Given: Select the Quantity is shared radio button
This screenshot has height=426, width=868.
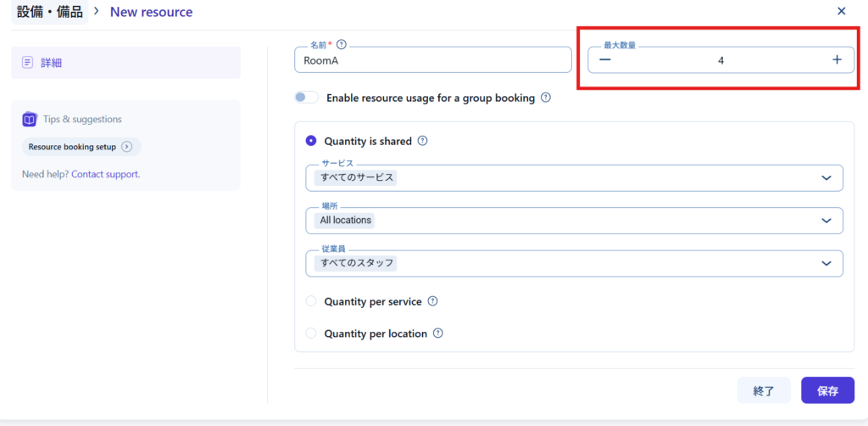Looking at the screenshot, I should pyautogui.click(x=311, y=142).
